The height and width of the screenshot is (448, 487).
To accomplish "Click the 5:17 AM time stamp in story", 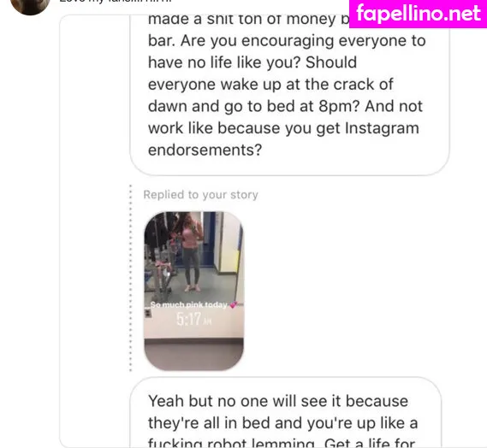I will pos(193,319).
